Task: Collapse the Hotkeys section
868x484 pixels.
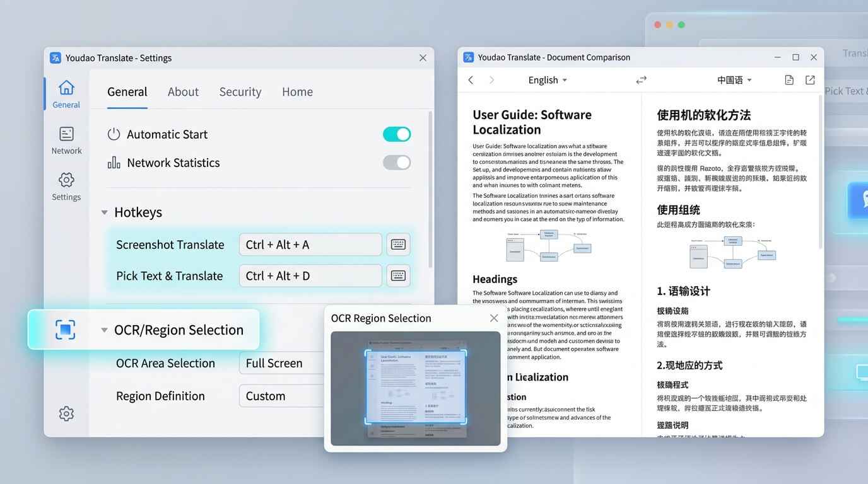Action: point(105,213)
